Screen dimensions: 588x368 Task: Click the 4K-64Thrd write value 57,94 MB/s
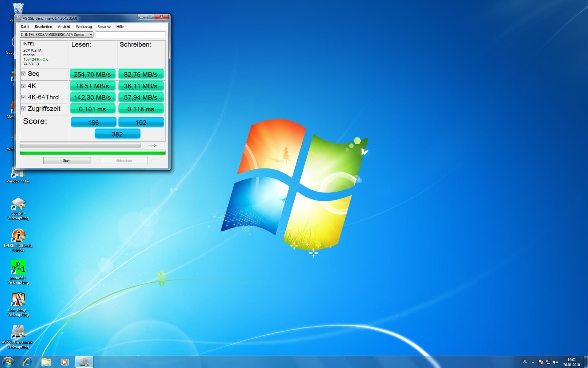pyautogui.click(x=141, y=97)
